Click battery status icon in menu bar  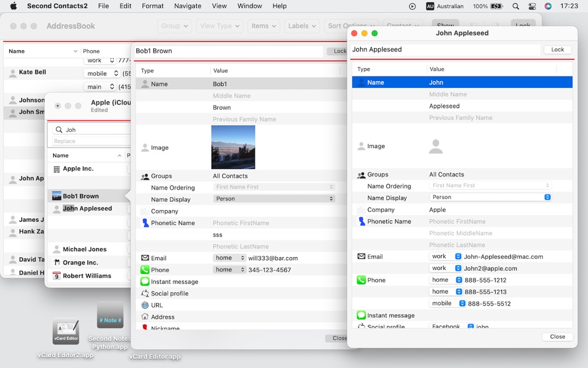click(496, 6)
